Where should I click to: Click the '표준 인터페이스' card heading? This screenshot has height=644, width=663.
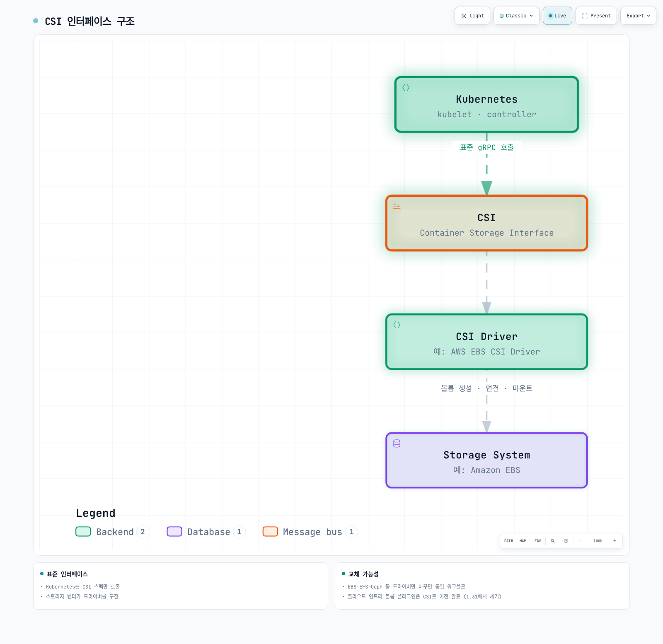67,574
